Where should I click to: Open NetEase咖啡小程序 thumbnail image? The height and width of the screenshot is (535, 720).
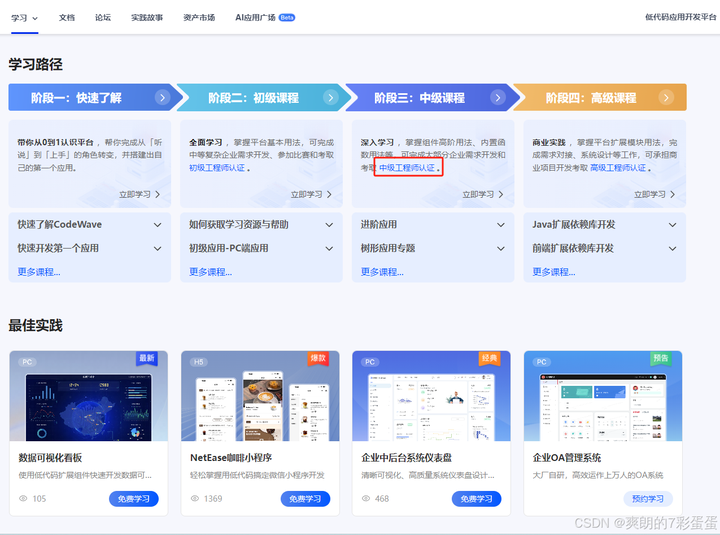click(260, 396)
